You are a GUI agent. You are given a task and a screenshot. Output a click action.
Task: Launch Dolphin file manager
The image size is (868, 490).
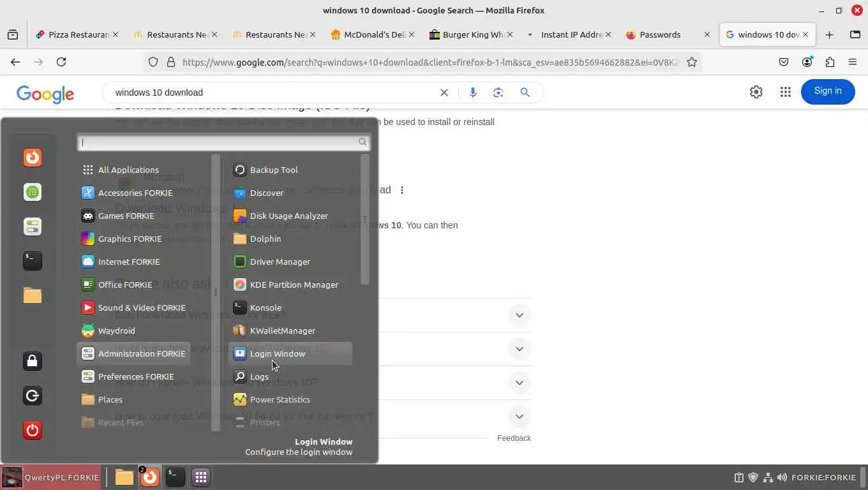coord(290,239)
